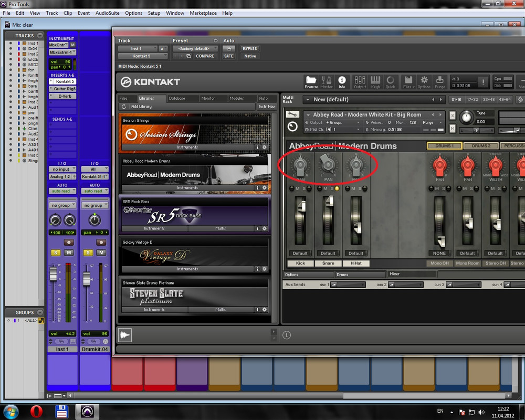Viewport: 525px width, 420px height.
Task: Select the Inst 1 track name label
Action: (x=62, y=349)
